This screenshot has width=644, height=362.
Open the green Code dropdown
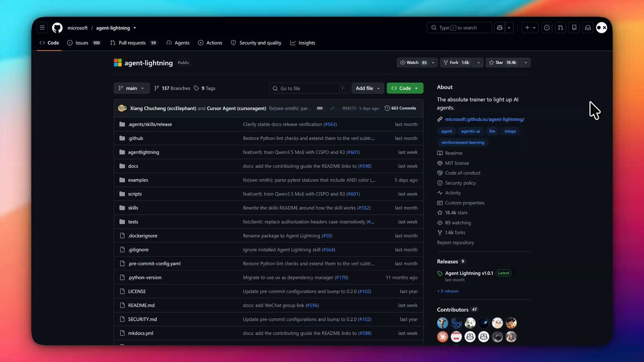tap(405, 88)
